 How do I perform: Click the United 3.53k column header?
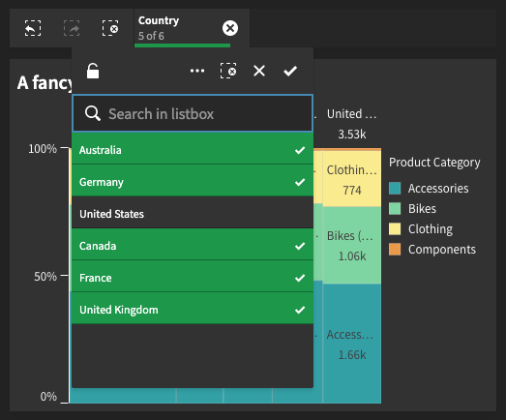click(352, 124)
